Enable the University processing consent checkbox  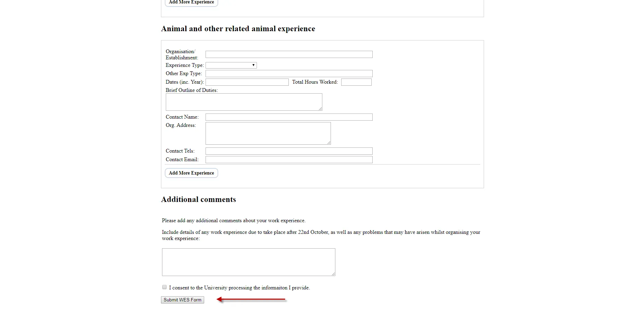(x=164, y=287)
